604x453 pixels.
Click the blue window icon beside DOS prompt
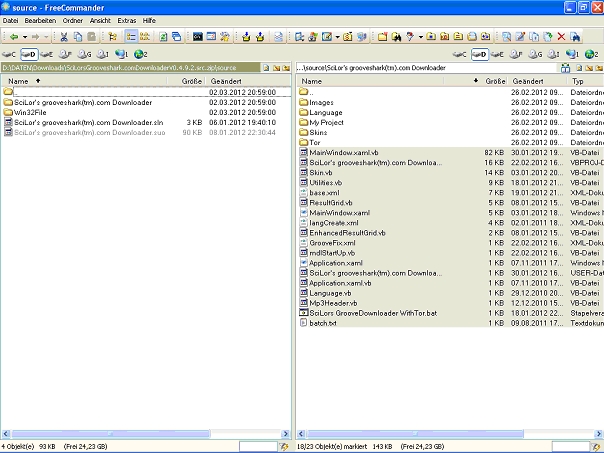coord(211,37)
